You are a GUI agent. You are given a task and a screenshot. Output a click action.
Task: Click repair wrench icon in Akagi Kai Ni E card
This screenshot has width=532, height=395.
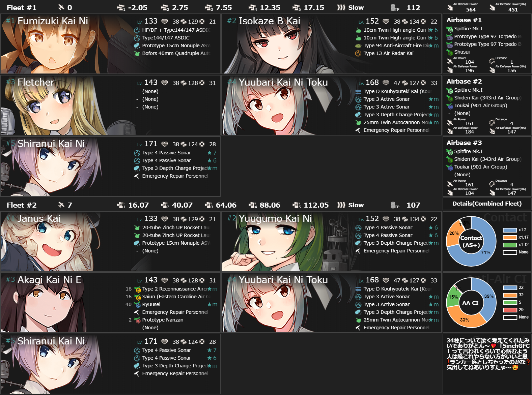click(137, 312)
